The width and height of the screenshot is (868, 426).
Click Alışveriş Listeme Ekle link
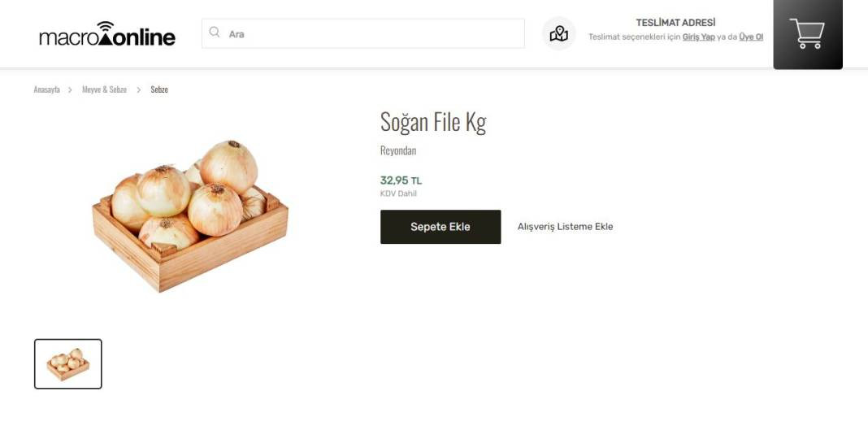point(565,227)
